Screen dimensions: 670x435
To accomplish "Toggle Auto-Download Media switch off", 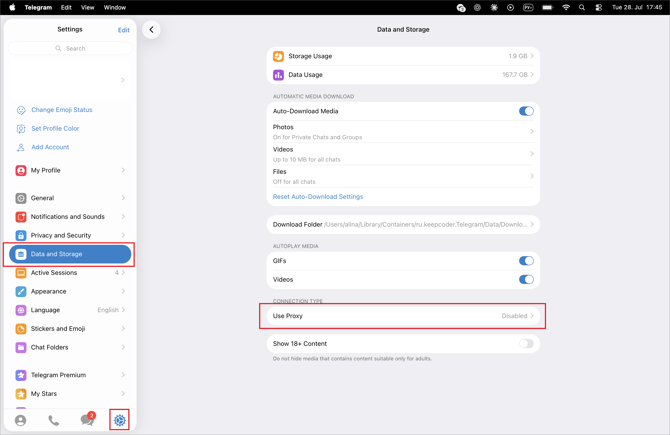I will click(526, 111).
